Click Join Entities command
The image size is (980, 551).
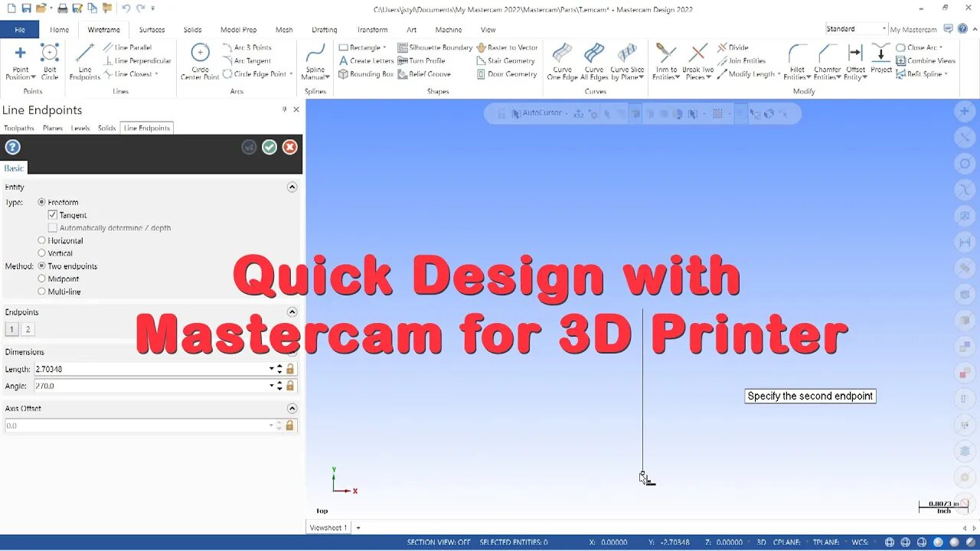click(x=740, y=60)
